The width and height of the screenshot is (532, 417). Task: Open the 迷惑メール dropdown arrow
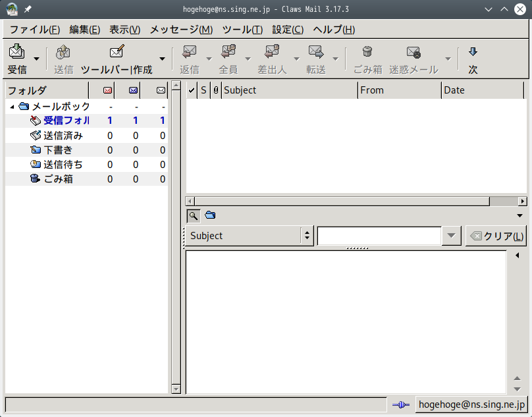(448, 59)
